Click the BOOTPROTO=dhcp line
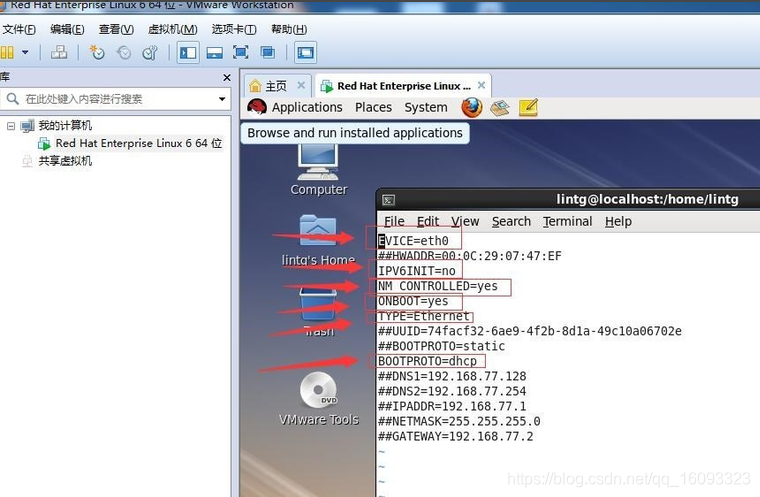This screenshot has width=760, height=497. [428, 361]
